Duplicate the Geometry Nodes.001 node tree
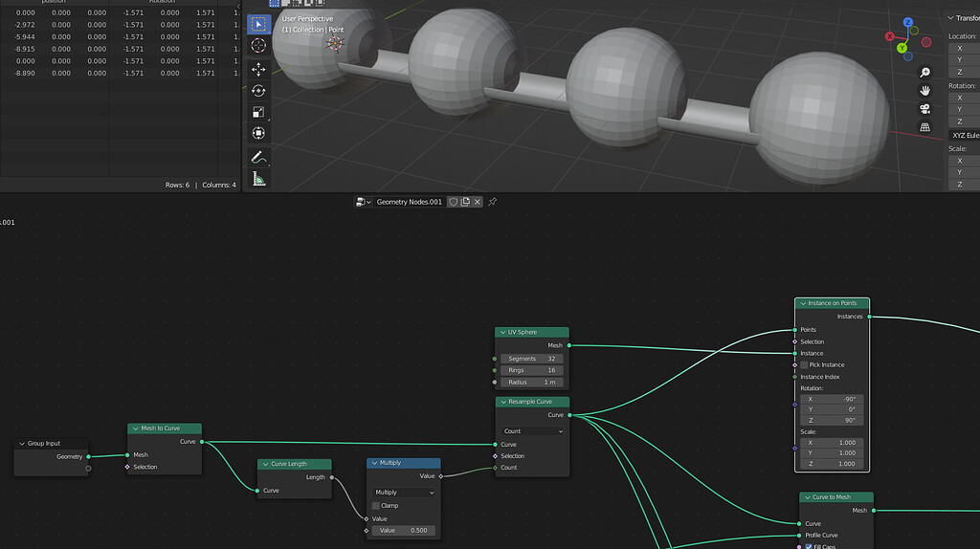 pos(465,202)
